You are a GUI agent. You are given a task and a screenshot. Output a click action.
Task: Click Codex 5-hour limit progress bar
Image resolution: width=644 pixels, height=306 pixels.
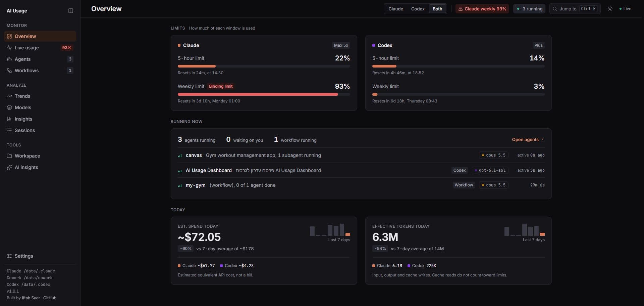pyautogui.click(x=458, y=66)
